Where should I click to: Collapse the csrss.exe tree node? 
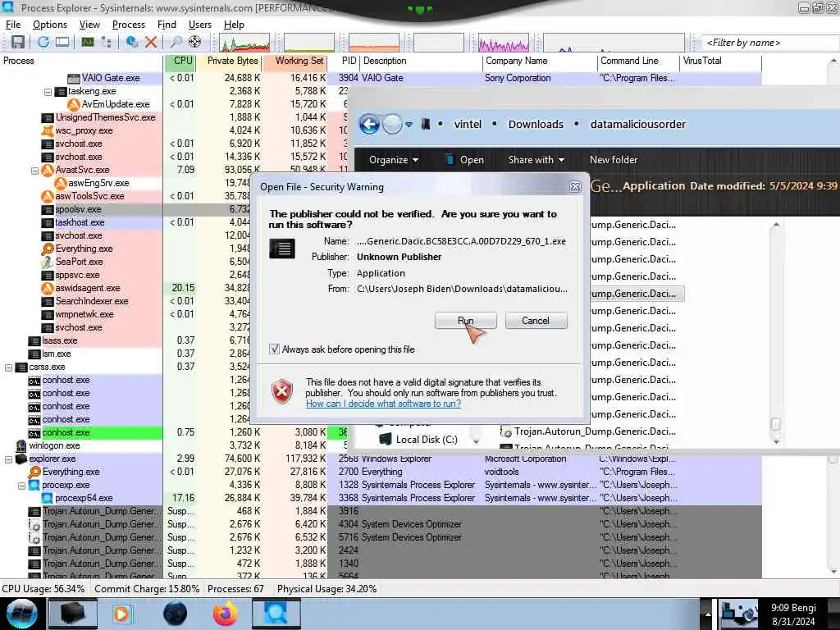pos(8,367)
